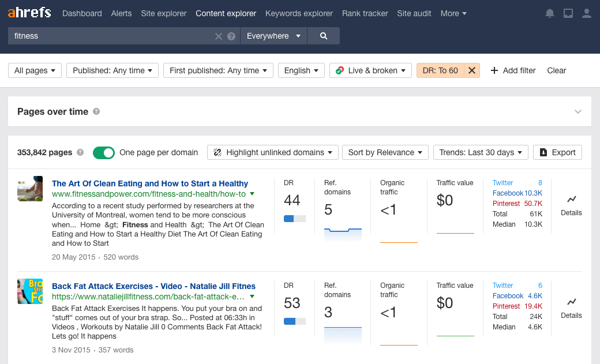Click the Ahrefs logo
The width and height of the screenshot is (600, 364).
coord(29,13)
